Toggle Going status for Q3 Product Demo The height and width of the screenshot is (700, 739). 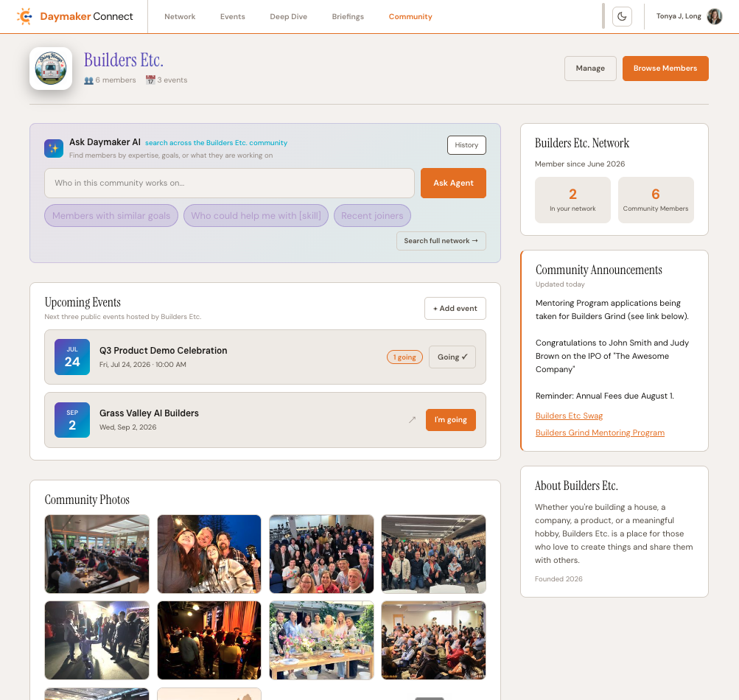(452, 357)
